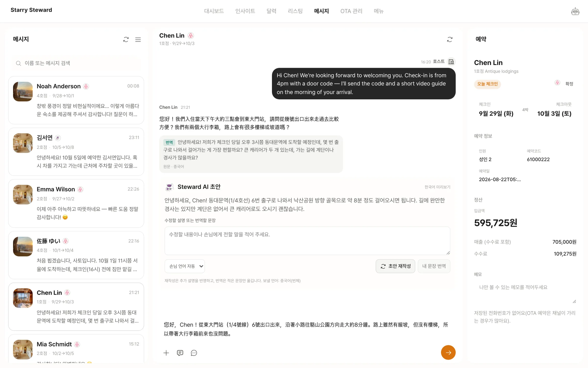This screenshot has height=368, width=588.
Task: Send the message with orange arrow button
Action: pos(448,352)
